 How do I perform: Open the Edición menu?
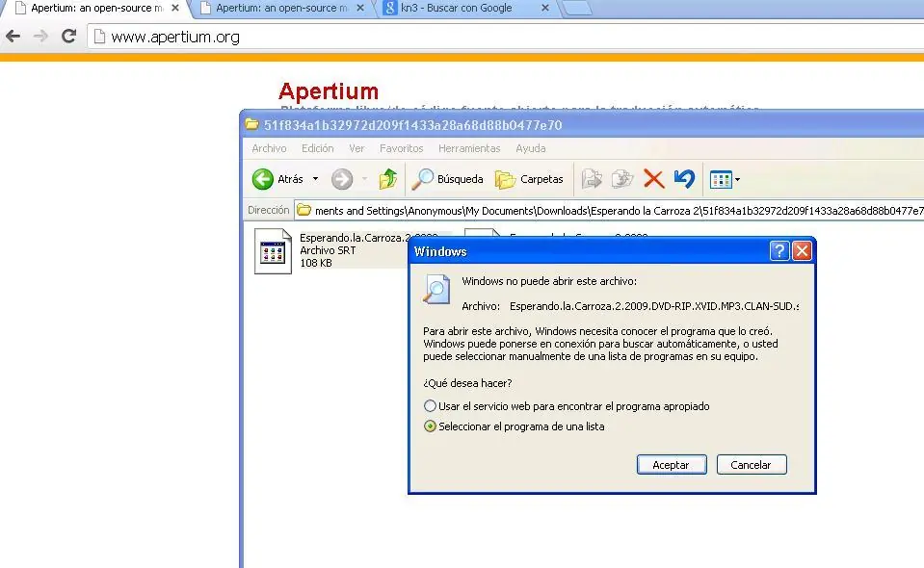318,148
